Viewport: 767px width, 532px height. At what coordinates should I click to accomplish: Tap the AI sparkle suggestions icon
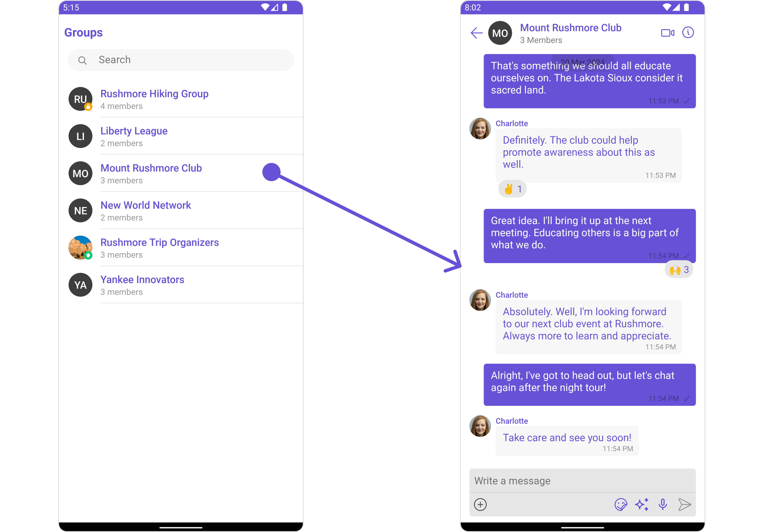pyautogui.click(x=642, y=505)
